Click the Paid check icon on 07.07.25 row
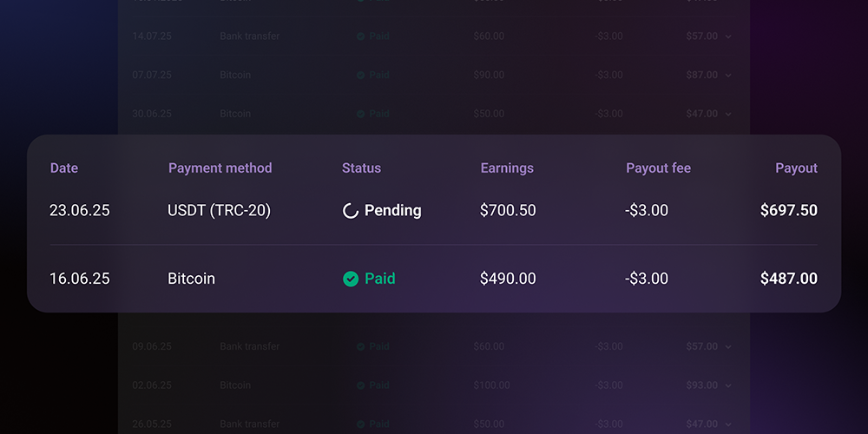Viewport: 868px width, 434px height. pyautogui.click(x=360, y=75)
